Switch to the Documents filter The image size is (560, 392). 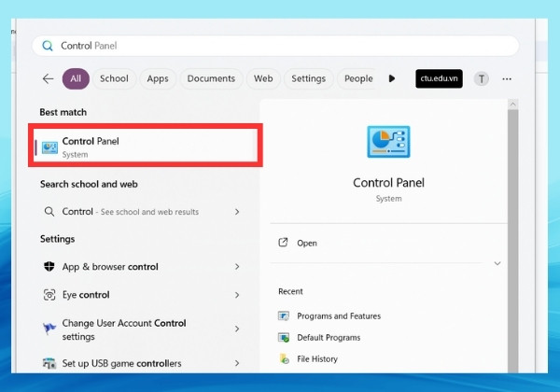[211, 78]
